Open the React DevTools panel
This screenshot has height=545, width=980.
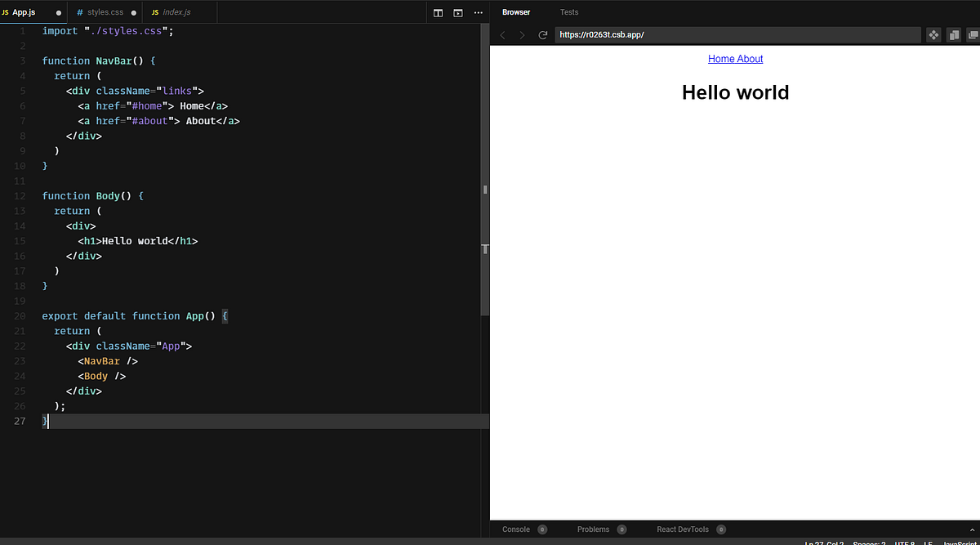pos(691,529)
